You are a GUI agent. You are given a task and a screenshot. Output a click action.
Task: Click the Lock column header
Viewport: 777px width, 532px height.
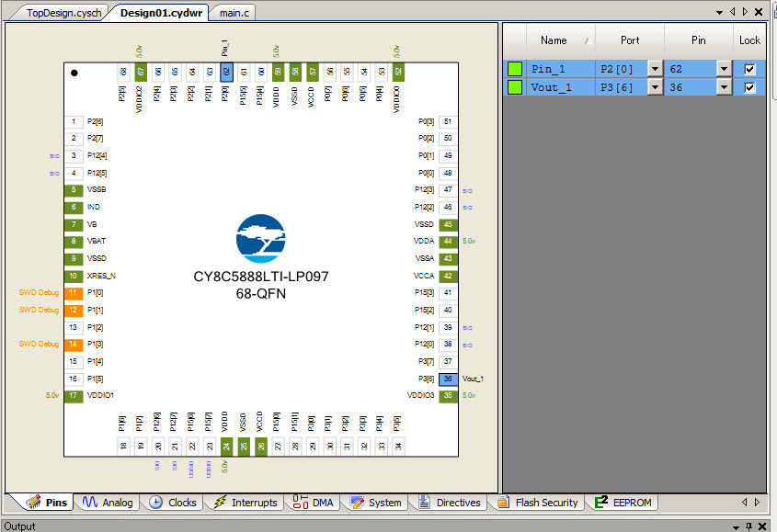(749, 40)
